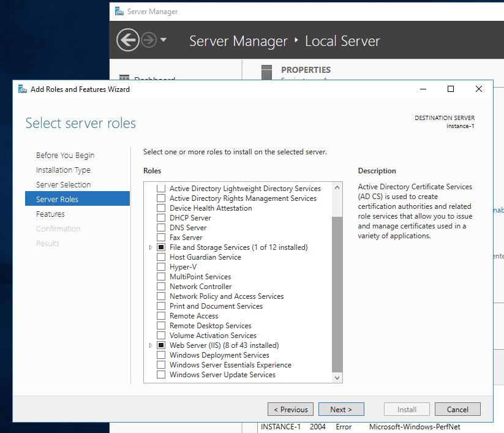The width and height of the screenshot is (504, 433).
Task: Switch to the Server Selection step
Action: 63,184
